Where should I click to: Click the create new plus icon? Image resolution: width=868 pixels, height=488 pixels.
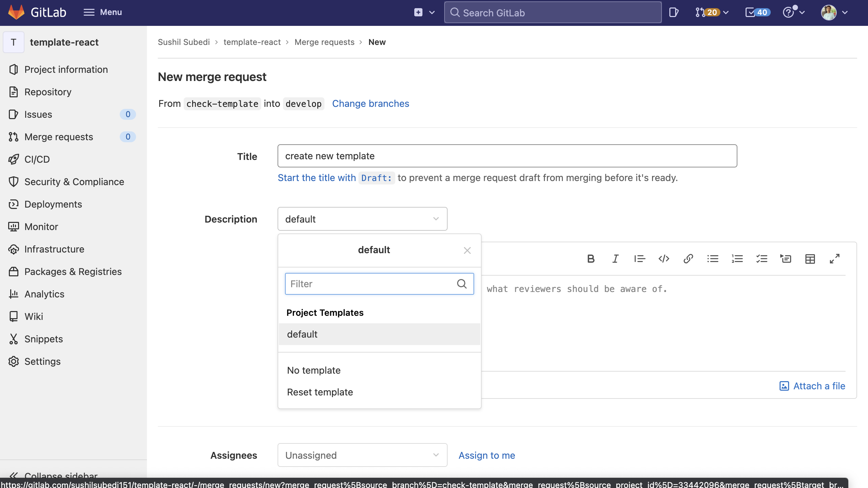[418, 12]
